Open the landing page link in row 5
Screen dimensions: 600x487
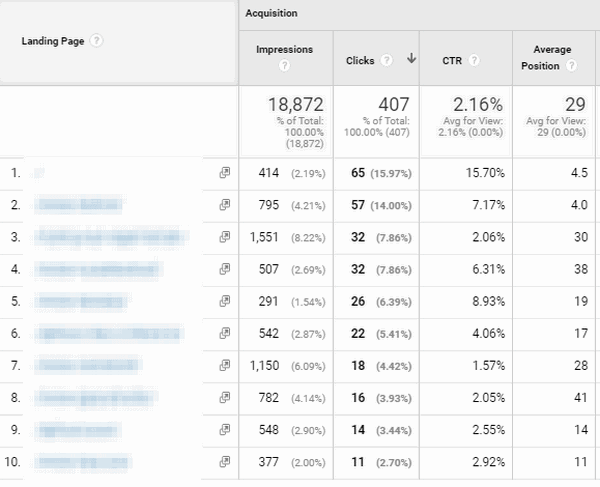click(81, 301)
